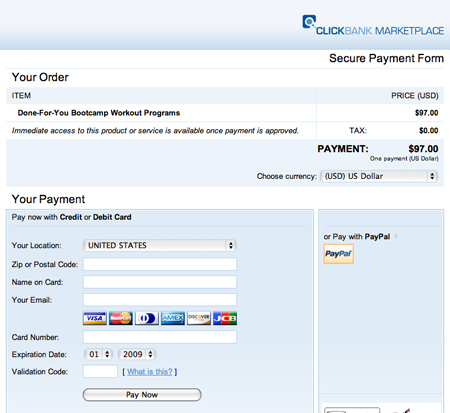The width and height of the screenshot is (450, 413).
Task: Click the AMEX card icon
Action: pos(173,318)
